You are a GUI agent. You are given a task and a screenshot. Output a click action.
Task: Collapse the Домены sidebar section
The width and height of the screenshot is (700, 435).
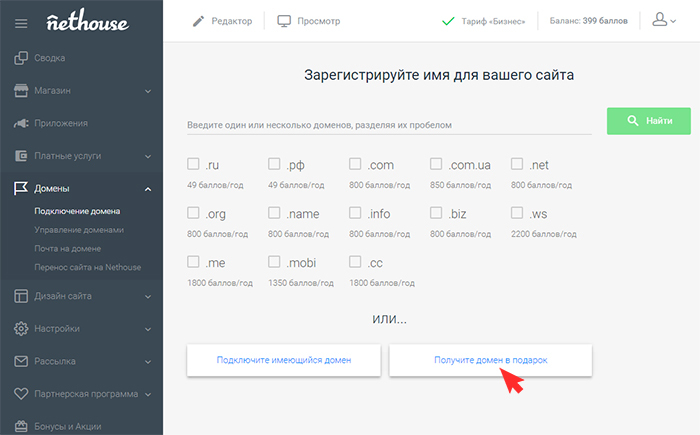(x=148, y=189)
